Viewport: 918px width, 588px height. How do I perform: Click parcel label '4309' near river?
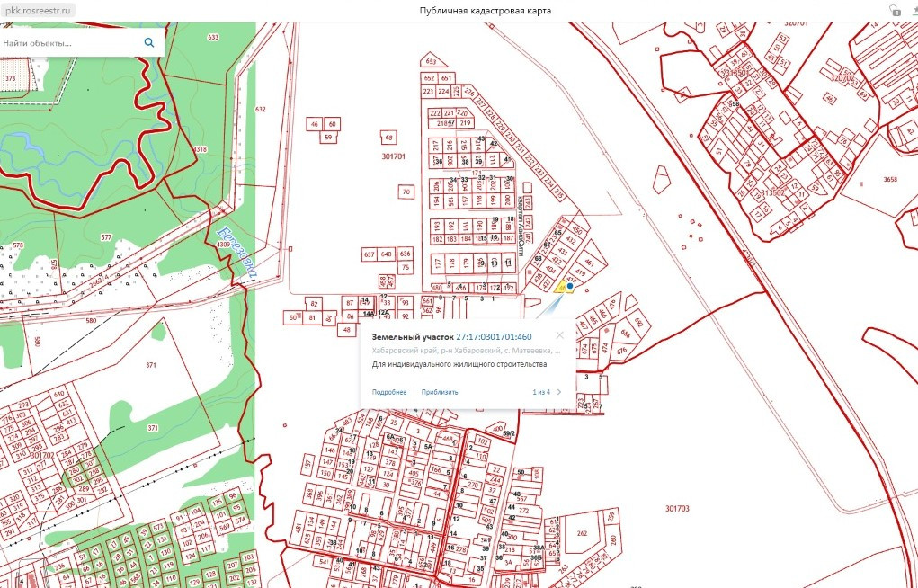224,245
